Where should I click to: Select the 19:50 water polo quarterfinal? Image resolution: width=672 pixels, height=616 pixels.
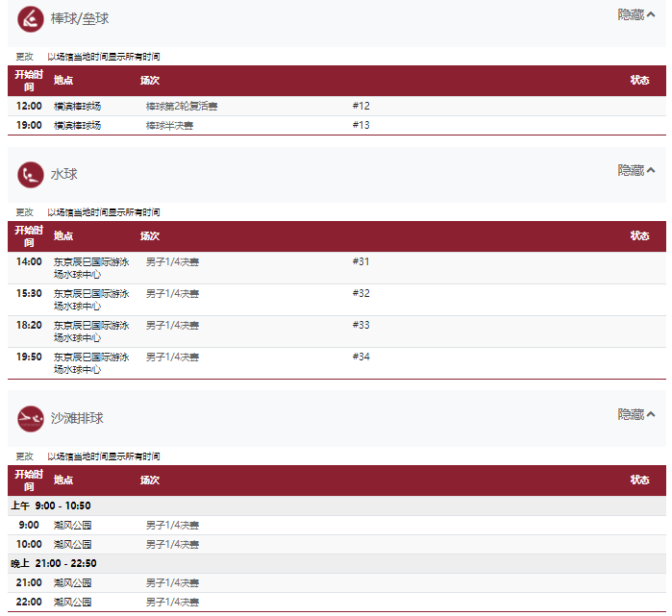(336, 363)
